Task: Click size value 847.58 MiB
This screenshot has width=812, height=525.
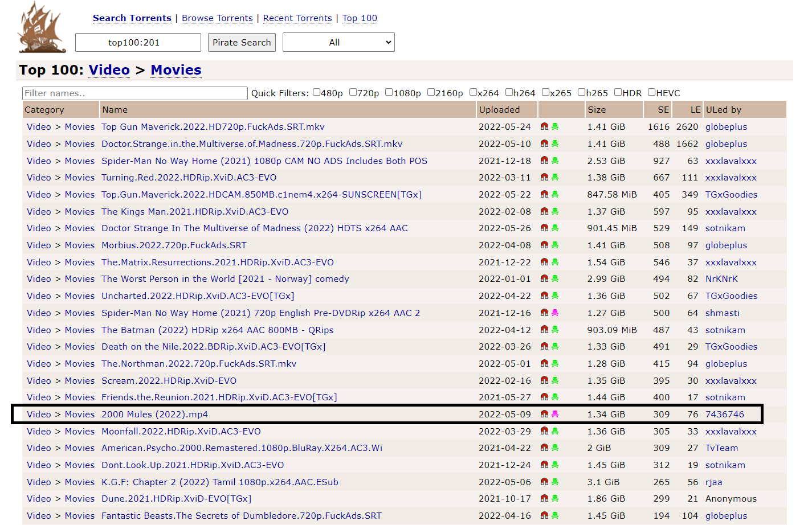Action: (x=612, y=195)
